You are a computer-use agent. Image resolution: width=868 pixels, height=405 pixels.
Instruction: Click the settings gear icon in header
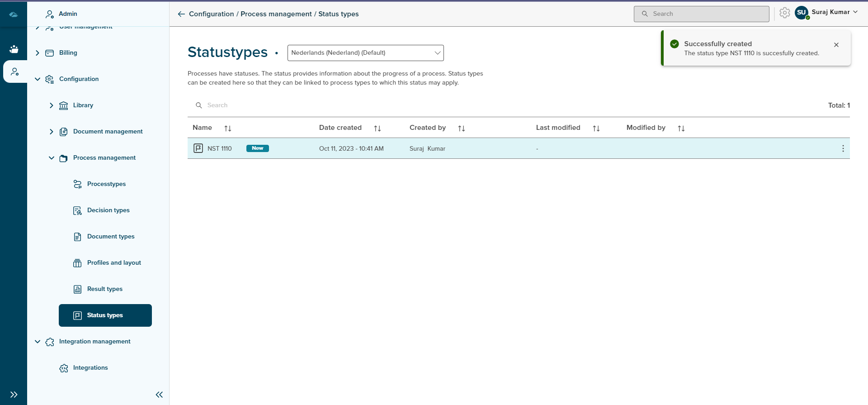tap(785, 13)
